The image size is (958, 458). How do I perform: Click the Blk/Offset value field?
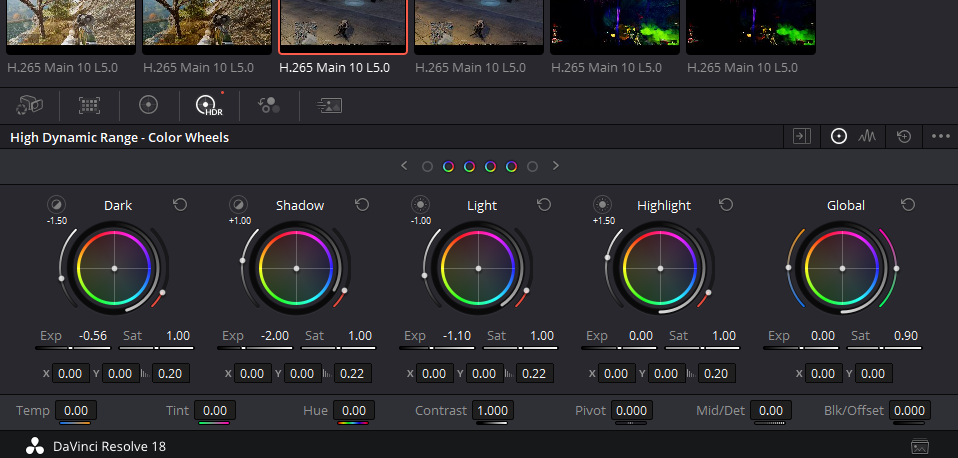tap(910, 410)
